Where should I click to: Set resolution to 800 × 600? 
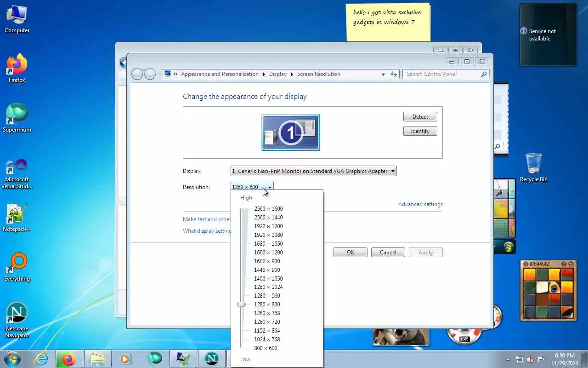coord(266,348)
